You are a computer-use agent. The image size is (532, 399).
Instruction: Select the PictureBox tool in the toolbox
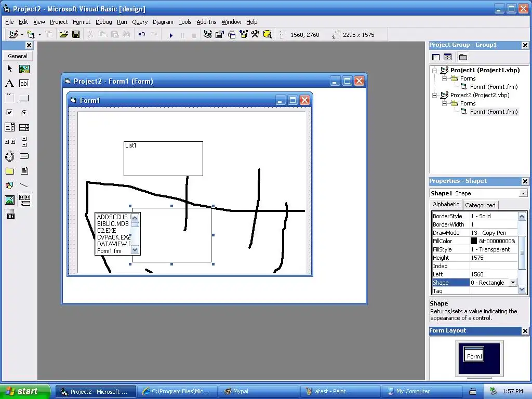coord(24,69)
